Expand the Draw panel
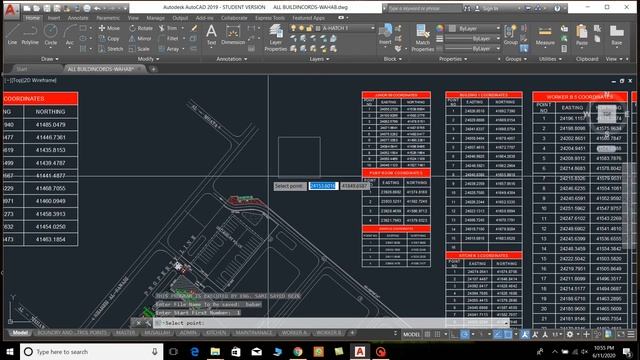The image size is (640, 360). [x=50, y=59]
